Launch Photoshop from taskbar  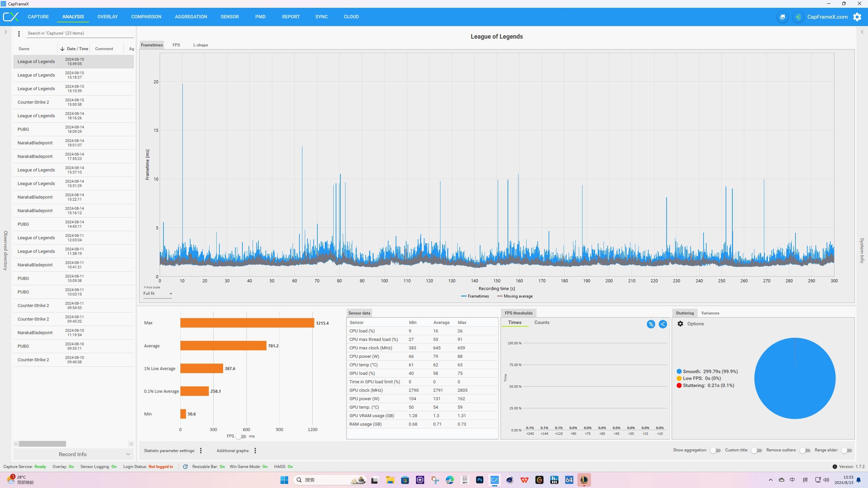479,480
